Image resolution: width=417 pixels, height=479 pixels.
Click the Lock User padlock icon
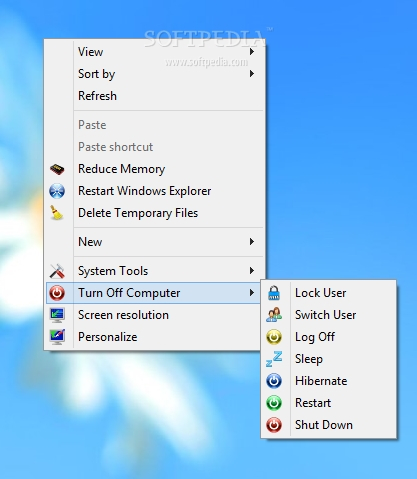[x=274, y=293]
